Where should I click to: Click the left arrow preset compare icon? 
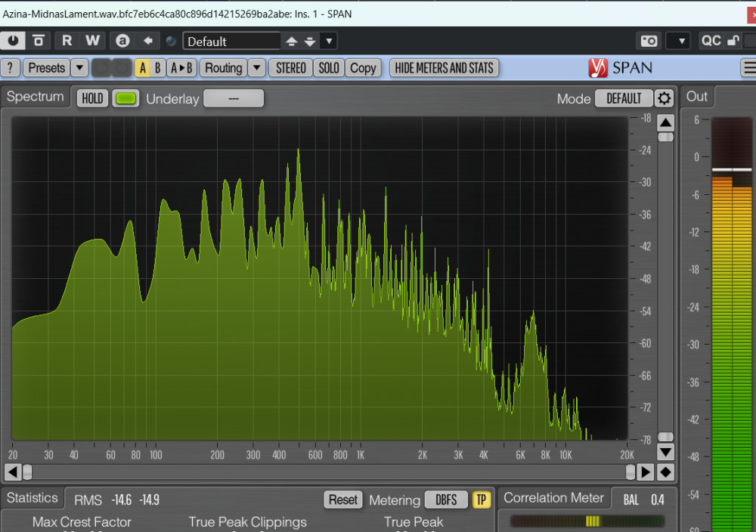point(148,41)
